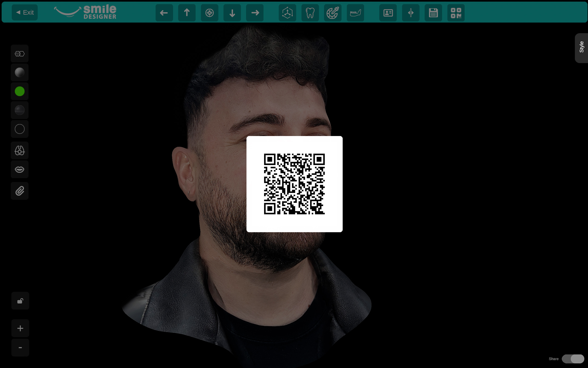Select the green sphere material
Viewport: 588px width, 368px height.
20,91
